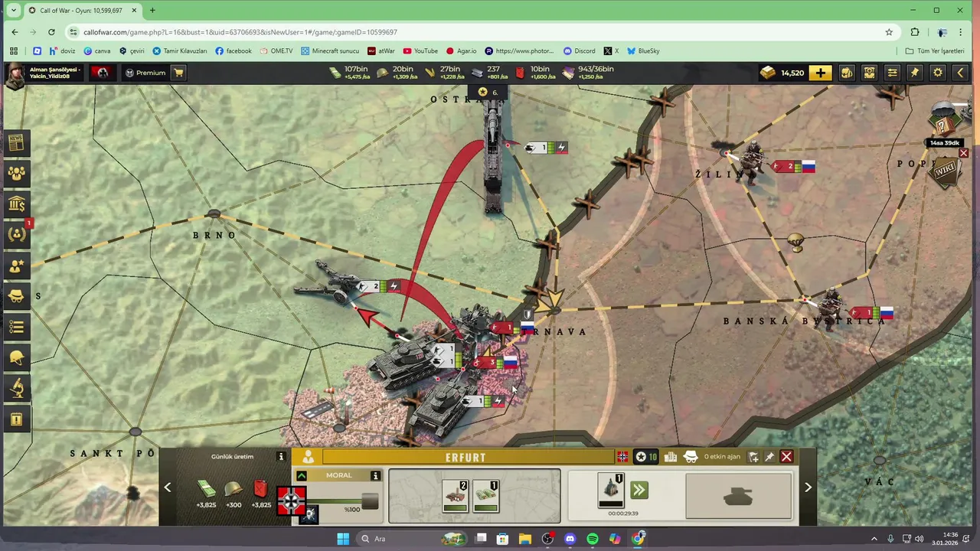Click the victory points star 10 badge
The image size is (980, 551).
click(646, 457)
